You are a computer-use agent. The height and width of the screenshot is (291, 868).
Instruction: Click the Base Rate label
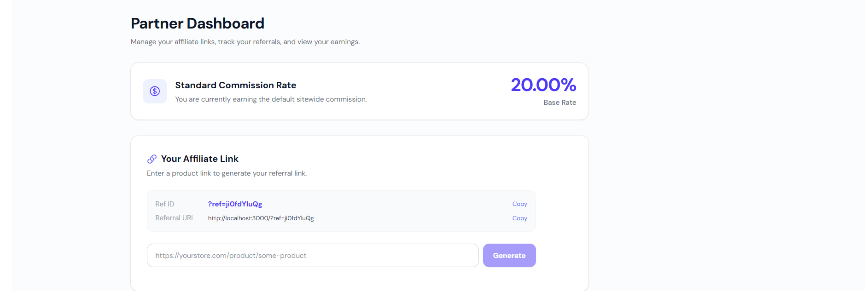[x=560, y=102]
